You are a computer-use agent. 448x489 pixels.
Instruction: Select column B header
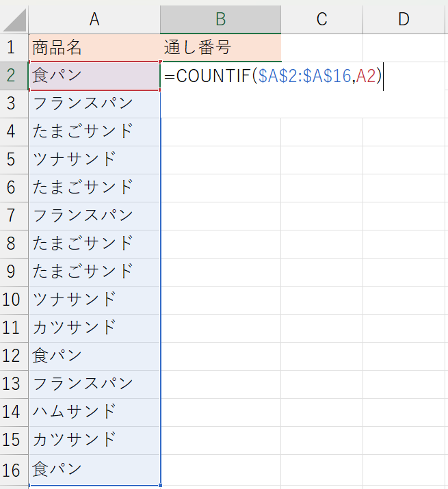click(x=220, y=19)
